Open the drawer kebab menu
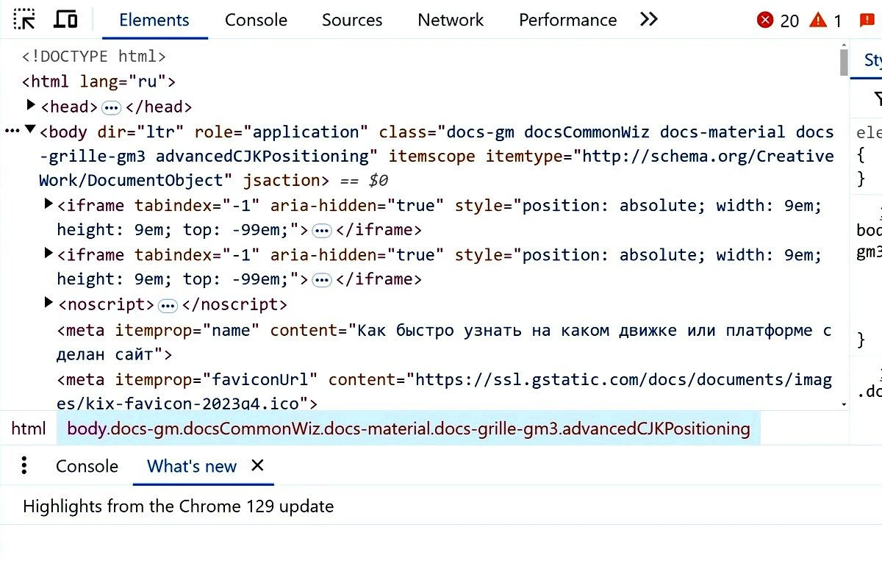Screen dimensions: 882x588 tap(24, 465)
